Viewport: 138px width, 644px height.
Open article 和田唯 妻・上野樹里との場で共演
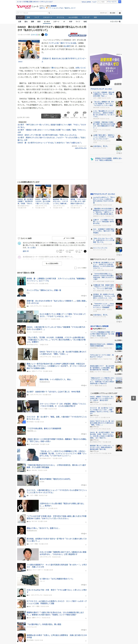point(56,279)
